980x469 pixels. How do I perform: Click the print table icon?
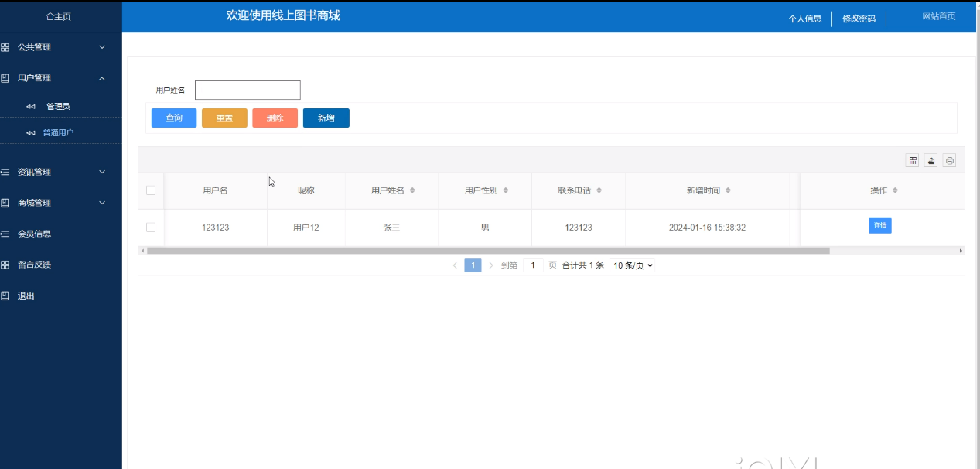[950, 160]
